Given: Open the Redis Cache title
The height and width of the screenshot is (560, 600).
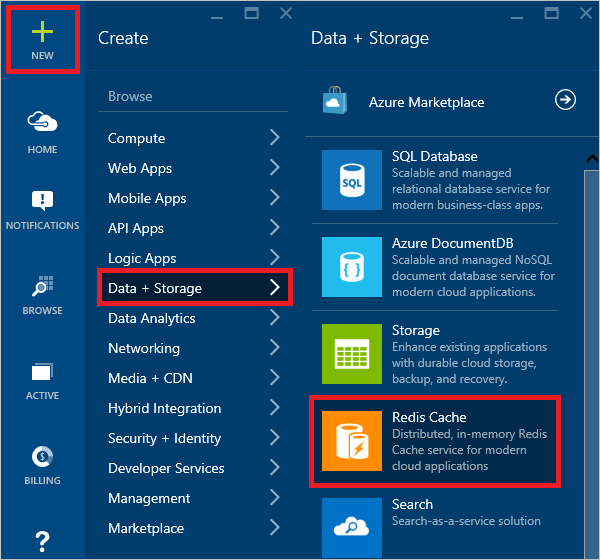Looking at the screenshot, I should point(429,417).
